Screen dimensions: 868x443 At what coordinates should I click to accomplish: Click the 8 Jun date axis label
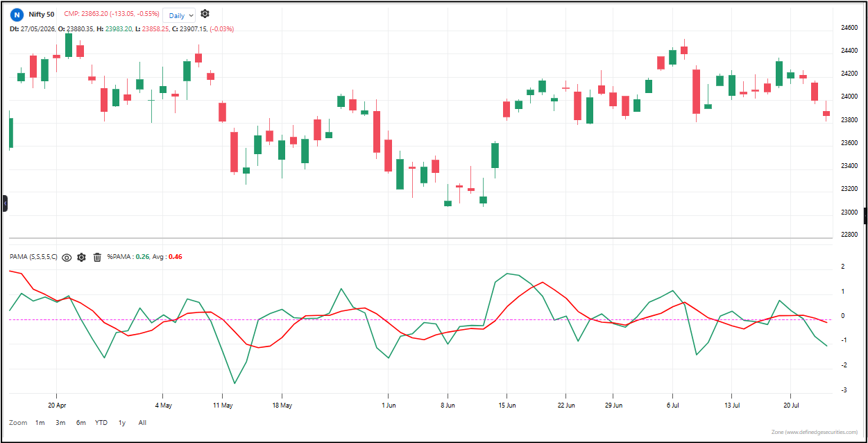tap(448, 404)
